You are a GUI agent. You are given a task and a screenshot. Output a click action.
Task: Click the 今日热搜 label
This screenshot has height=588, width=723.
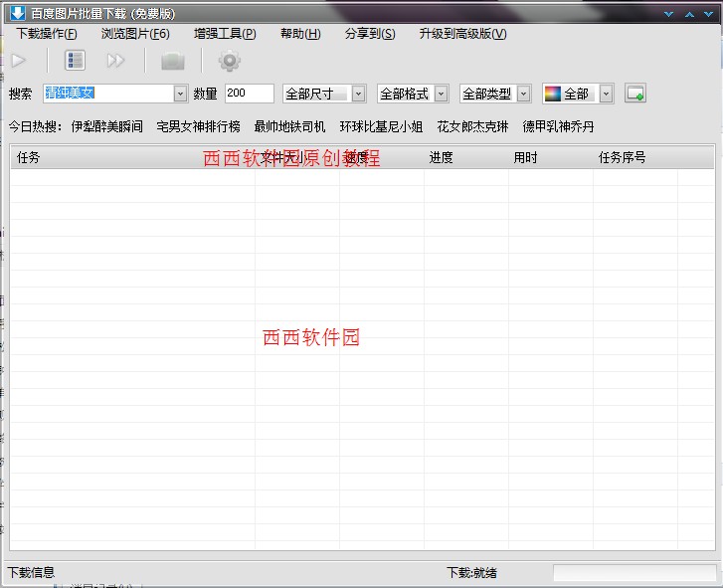coord(35,126)
